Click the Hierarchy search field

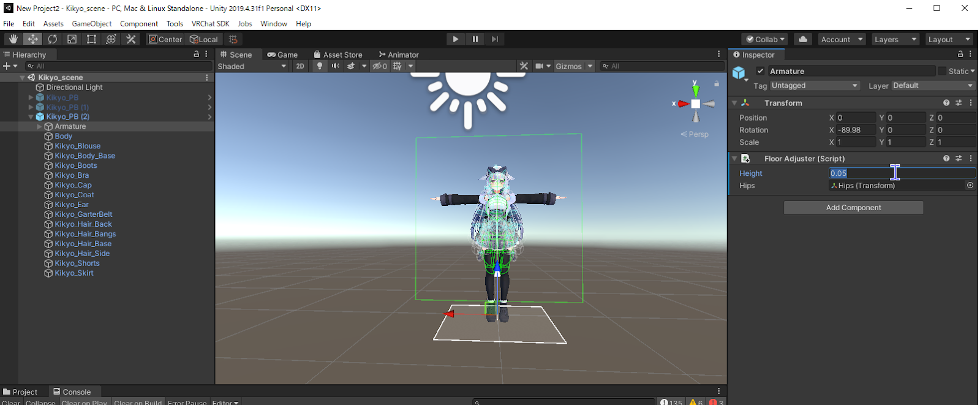pos(119,66)
